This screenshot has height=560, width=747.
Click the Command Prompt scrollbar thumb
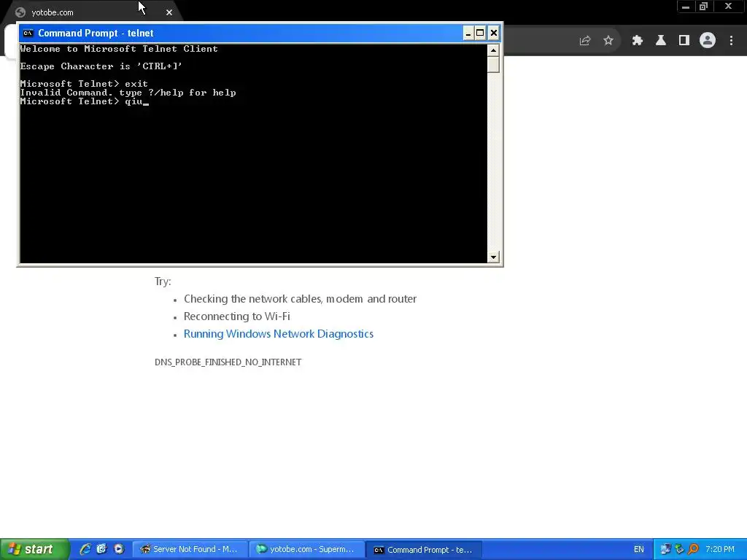click(494, 64)
